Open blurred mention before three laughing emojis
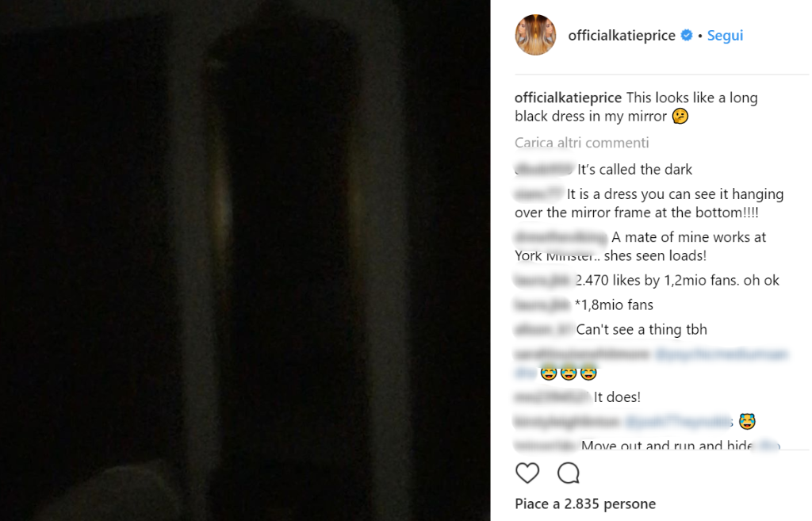Image resolution: width=812 pixels, height=521 pixels. (721, 354)
